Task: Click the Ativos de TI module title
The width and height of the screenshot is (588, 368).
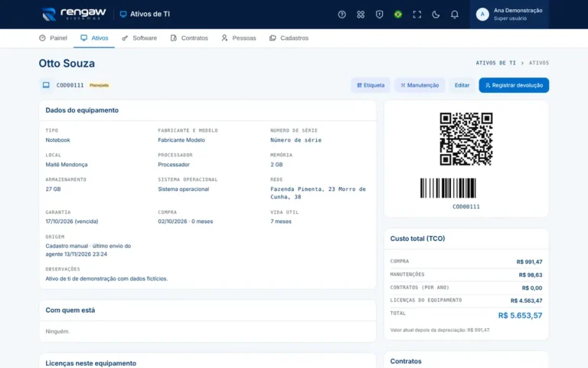Action: (145, 14)
